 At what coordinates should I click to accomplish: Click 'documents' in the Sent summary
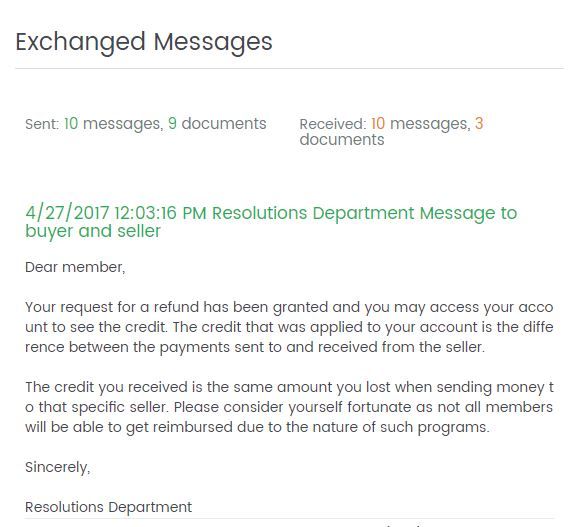coord(224,124)
